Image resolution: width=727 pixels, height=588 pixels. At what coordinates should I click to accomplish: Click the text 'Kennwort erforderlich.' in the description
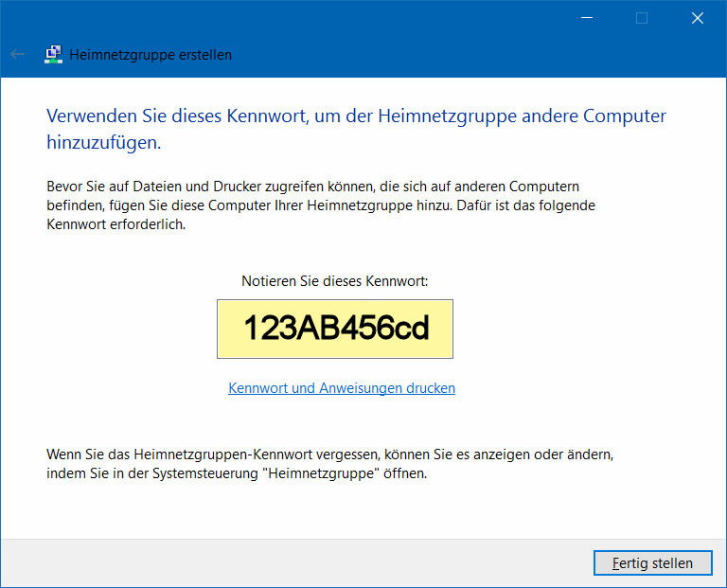tap(115, 224)
